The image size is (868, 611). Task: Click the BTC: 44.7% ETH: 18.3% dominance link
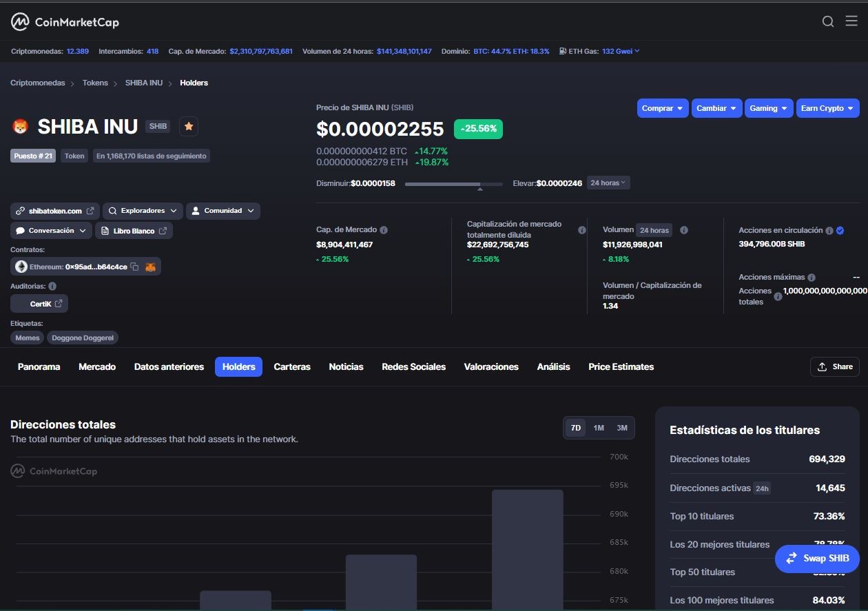point(511,51)
